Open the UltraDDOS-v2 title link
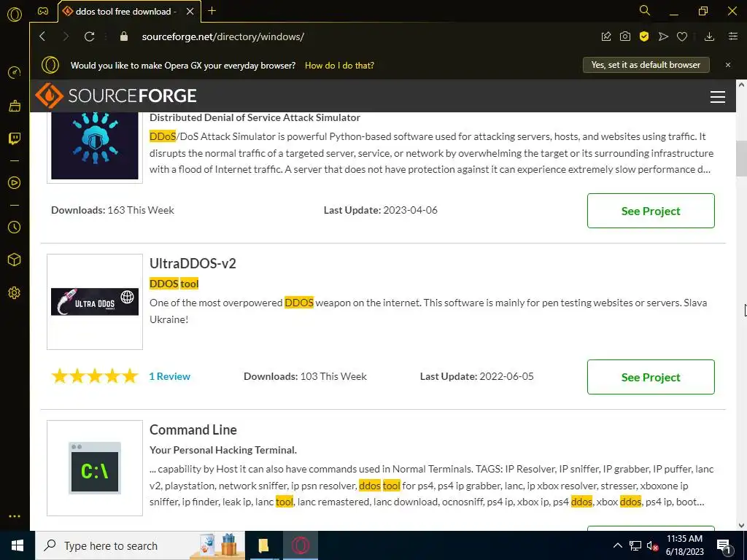The width and height of the screenshot is (747, 560). [193, 263]
